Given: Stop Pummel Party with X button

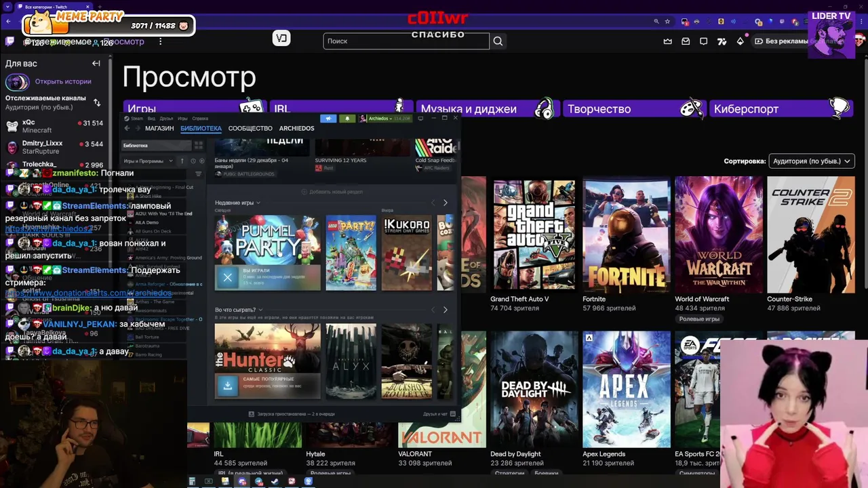Looking at the screenshot, I should pos(227,277).
